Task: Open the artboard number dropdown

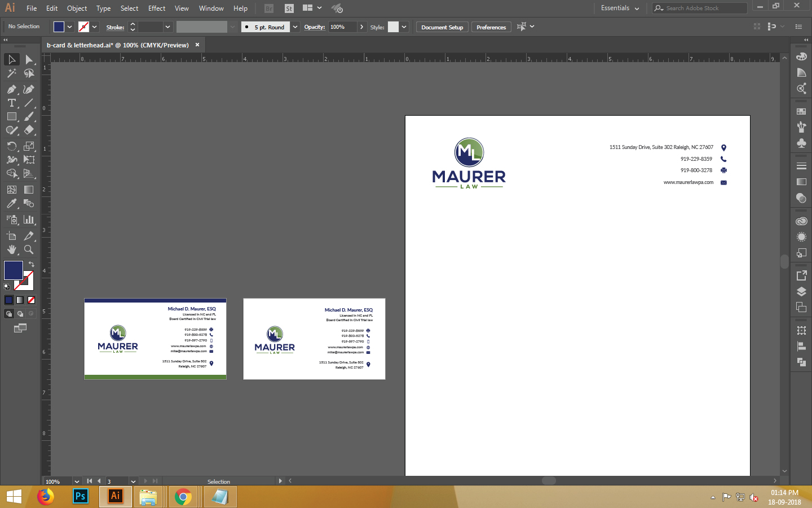Action: click(x=133, y=481)
